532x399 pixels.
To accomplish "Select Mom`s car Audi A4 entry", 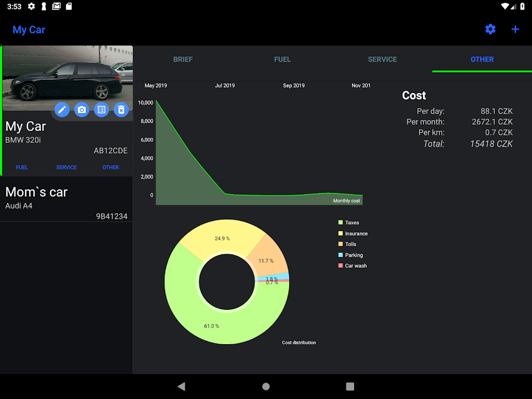I will pyautogui.click(x=66, y=199).
